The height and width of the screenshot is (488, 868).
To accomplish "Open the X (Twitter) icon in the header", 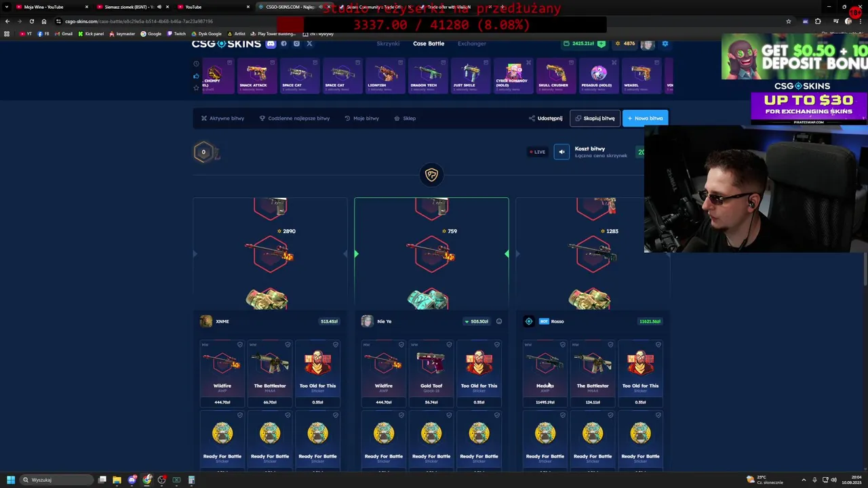I will point(309,43).
